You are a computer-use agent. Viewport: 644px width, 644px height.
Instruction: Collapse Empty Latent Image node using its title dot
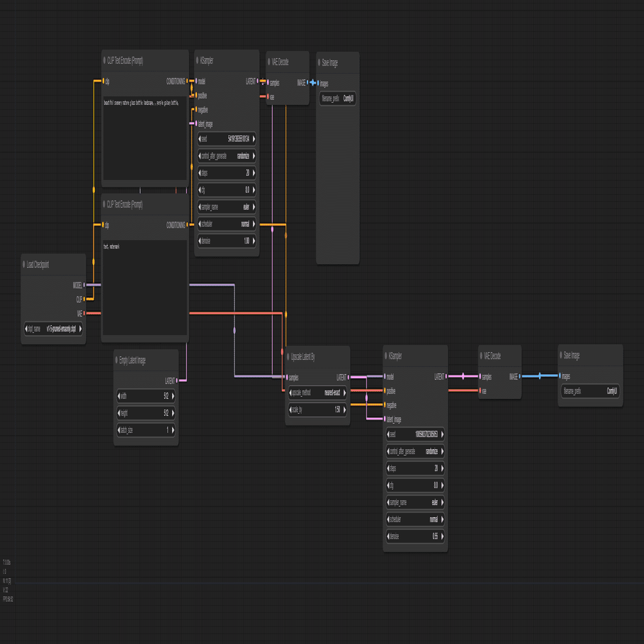coord(117,360)
